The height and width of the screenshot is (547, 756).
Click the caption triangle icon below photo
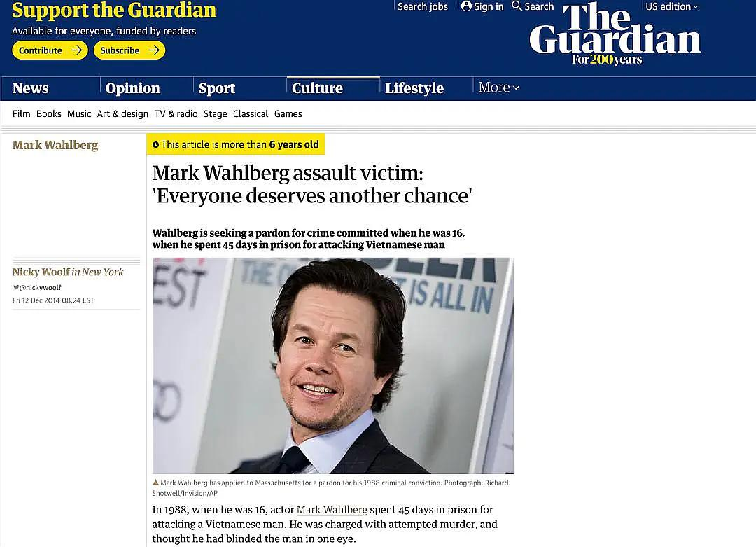coord(155,483)
